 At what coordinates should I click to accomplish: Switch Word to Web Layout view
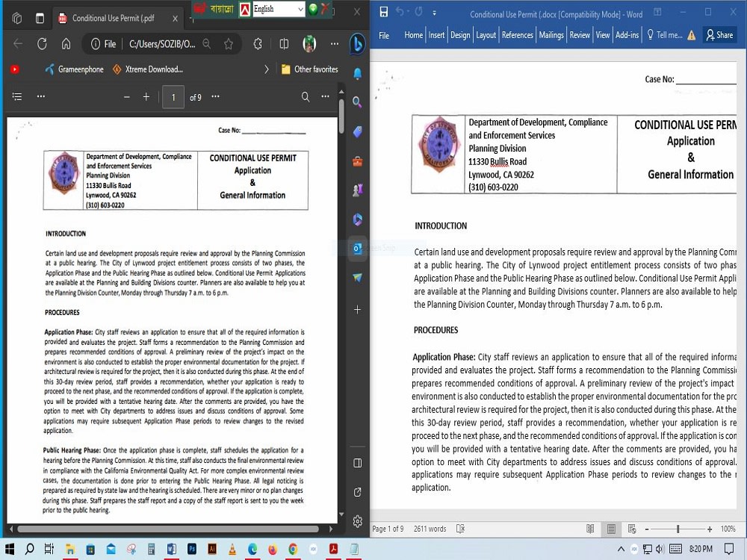coord(632,529)
